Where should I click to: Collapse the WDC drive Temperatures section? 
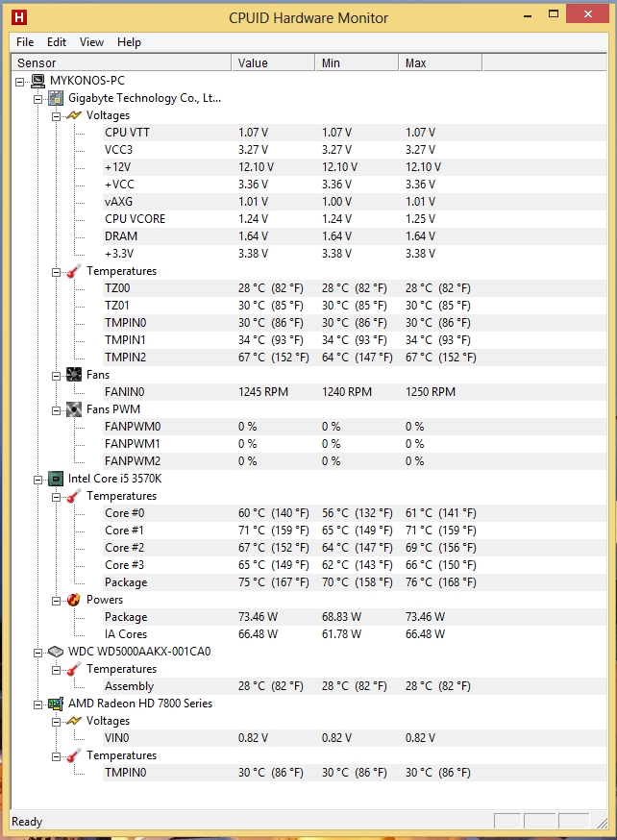[57, 670]
